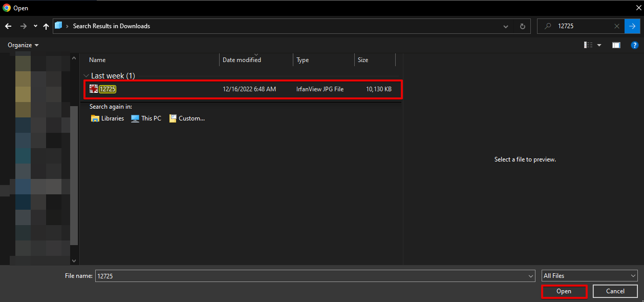Search again in This PC
The width and height of the screenshot is (644, 302).
point(146,118)
